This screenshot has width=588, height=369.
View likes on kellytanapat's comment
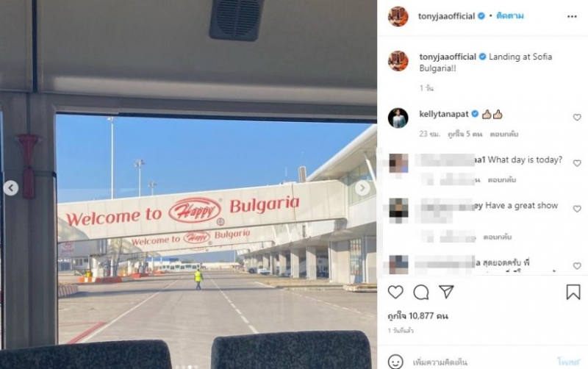point(465,135)
